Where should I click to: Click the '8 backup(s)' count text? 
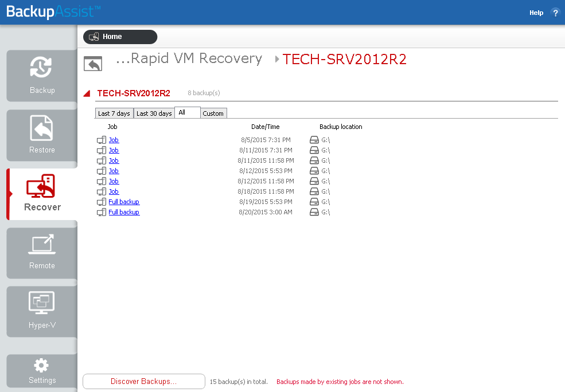click(x=204, y=93)
